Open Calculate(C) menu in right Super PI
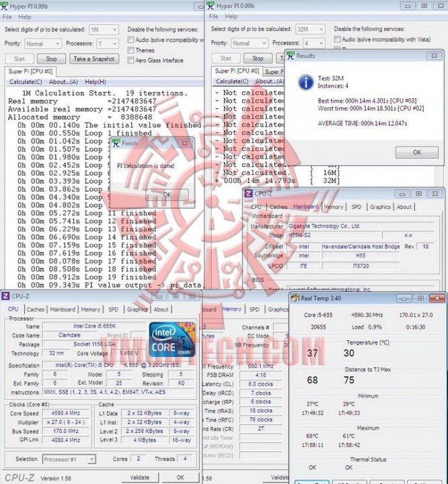Viewport: 448px width, 484px height. (232, 81)
